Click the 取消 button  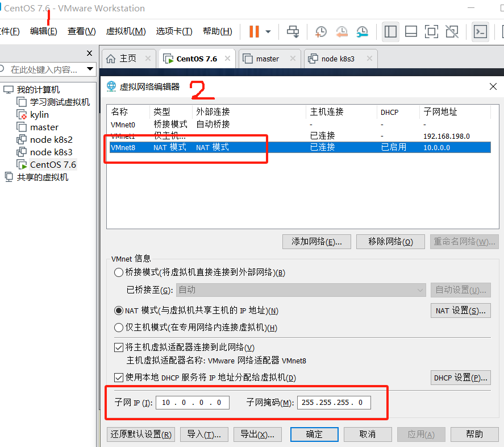pos(368,434)
